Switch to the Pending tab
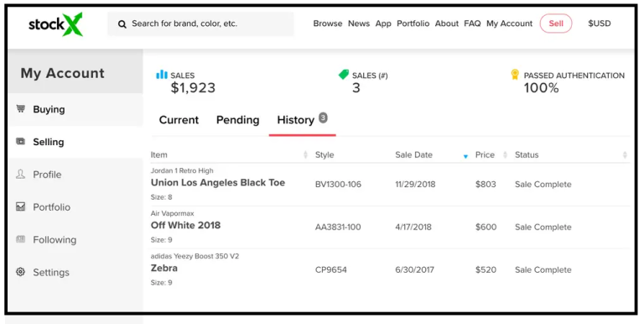644x324 pixels. click(237, 120)
